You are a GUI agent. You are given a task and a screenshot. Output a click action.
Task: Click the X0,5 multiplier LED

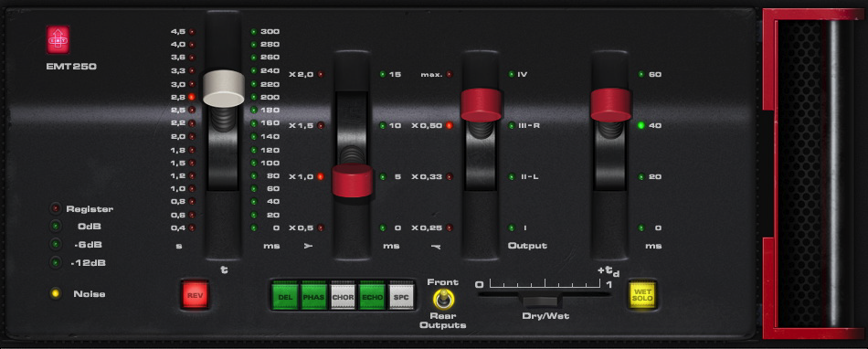tap(321, 227)
